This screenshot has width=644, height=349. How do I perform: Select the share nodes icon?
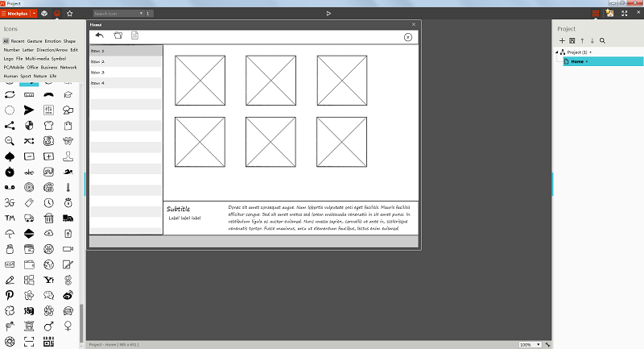(10, 126)
